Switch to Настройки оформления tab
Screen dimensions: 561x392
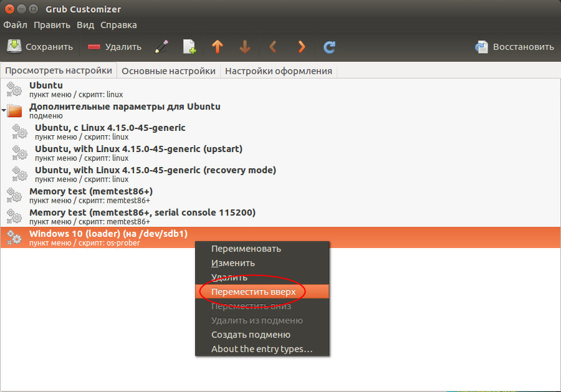pyautogui.click(x=279, y=71)
